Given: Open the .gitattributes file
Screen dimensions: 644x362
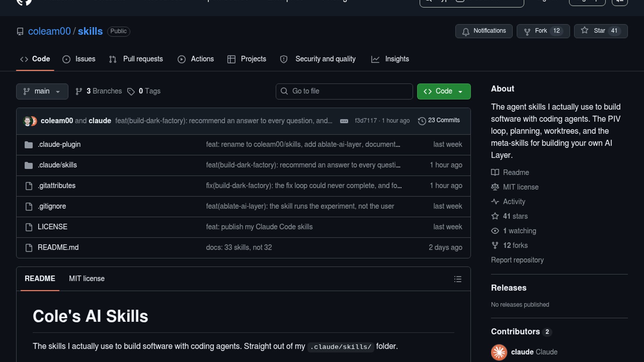Looking at the screenshot, I should coord(56,186).
